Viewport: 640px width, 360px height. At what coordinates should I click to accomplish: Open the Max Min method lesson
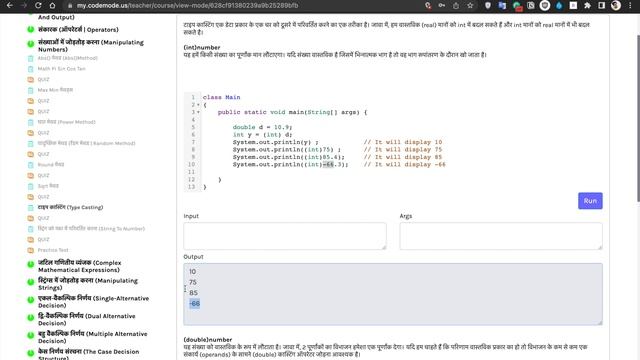click(x=55, y=90)
